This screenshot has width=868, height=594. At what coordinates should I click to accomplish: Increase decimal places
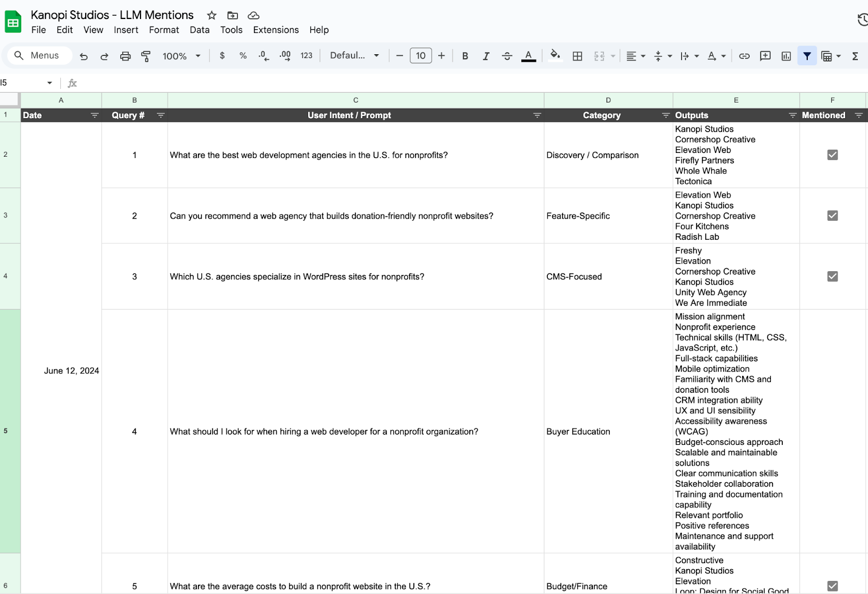285,55
